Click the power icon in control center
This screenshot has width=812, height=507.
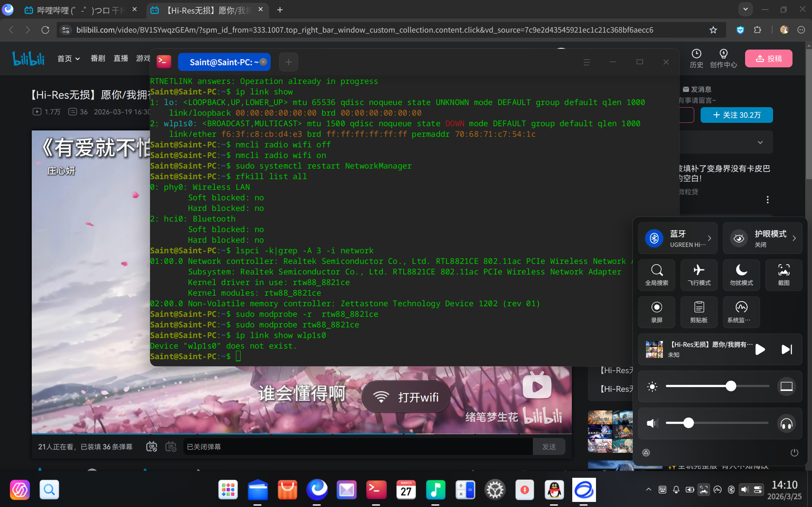tap(795, 452)
